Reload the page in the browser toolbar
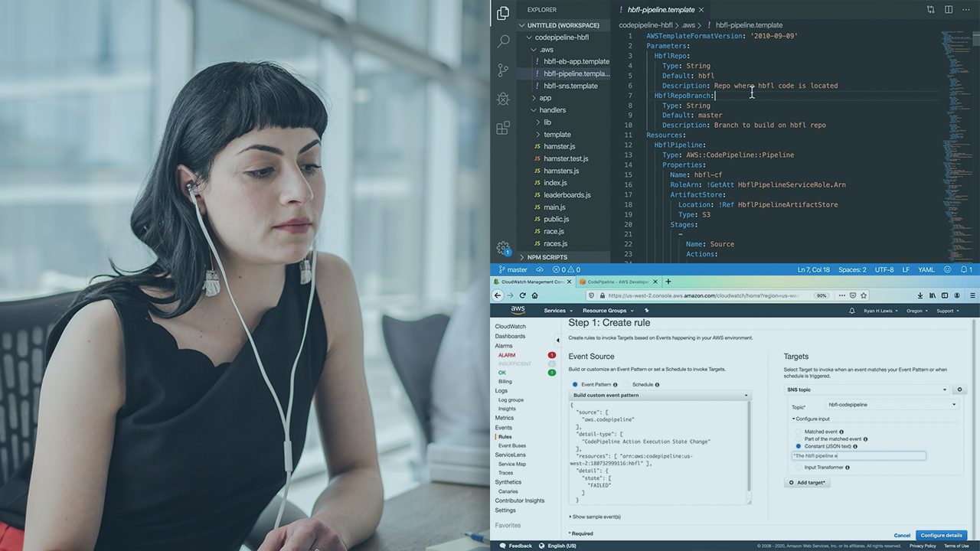This screenshot has height=551, width=980. [523, 295]
